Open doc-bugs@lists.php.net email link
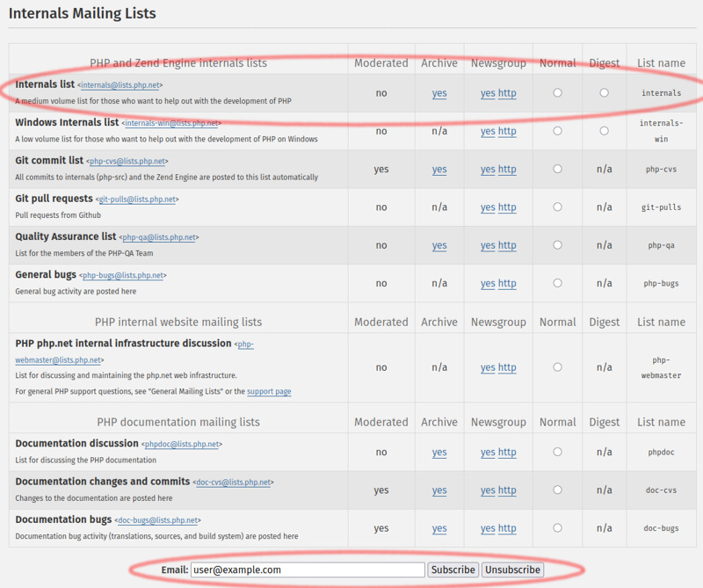The width and height of the screenshot is (703, 588). coord(158,520)
